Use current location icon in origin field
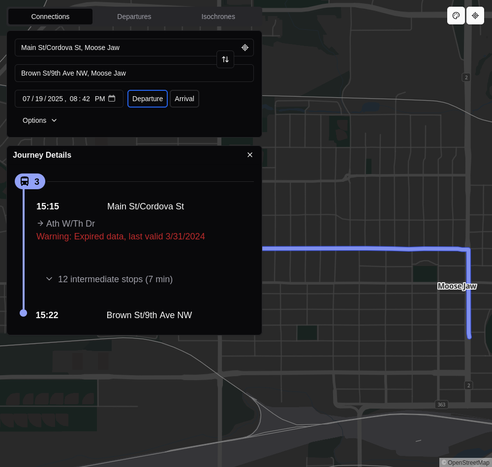 [245, 47]
